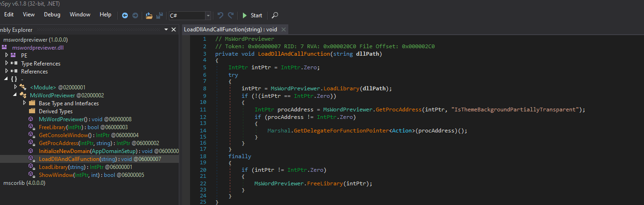The height and width of the screenshot is (205, 644).
Task: Select InitializeNewDomain(AppDomainSetup) in tree
Action: tap(109, 151)
